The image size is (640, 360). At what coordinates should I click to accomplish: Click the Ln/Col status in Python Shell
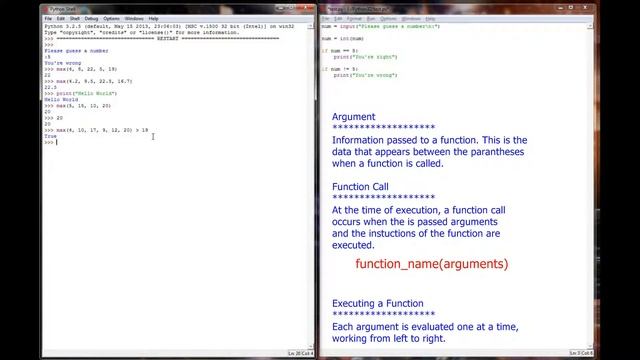(x=301, y=353)
